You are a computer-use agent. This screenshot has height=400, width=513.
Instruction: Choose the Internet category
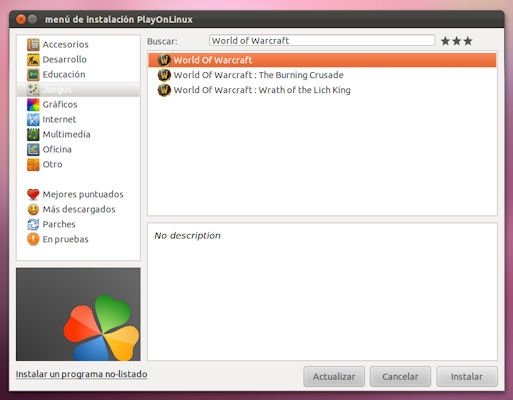59,119
